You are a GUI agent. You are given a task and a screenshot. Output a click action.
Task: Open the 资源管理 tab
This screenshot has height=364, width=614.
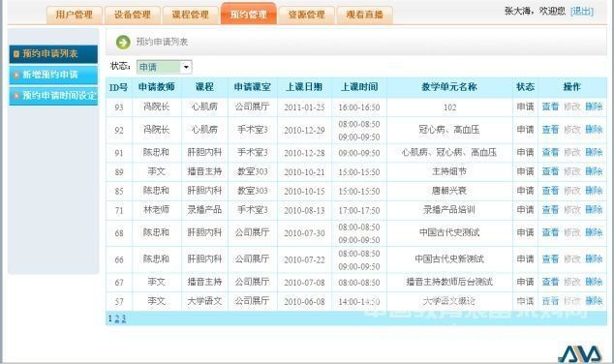[307, 15]
